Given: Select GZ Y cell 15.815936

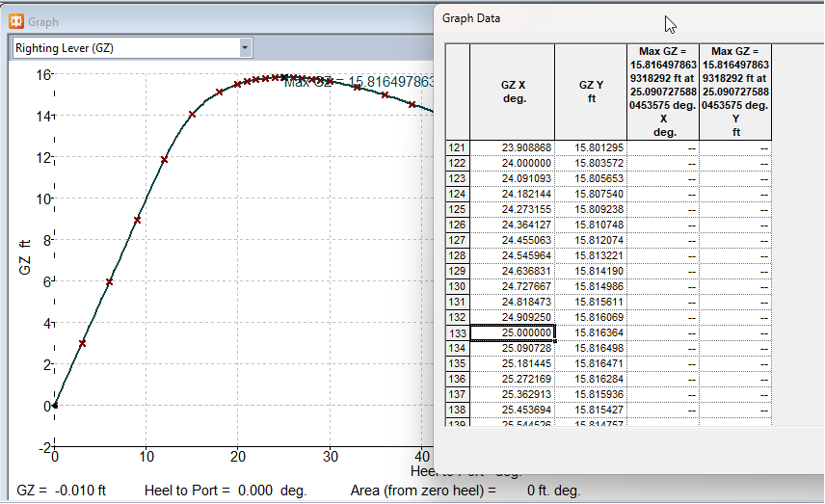Looking at the screenshot, I should tap(591, 394).
